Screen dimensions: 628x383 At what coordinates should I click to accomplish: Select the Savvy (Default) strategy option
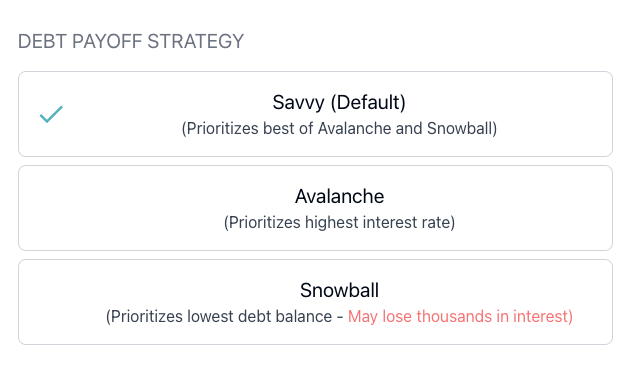(315, 114)
